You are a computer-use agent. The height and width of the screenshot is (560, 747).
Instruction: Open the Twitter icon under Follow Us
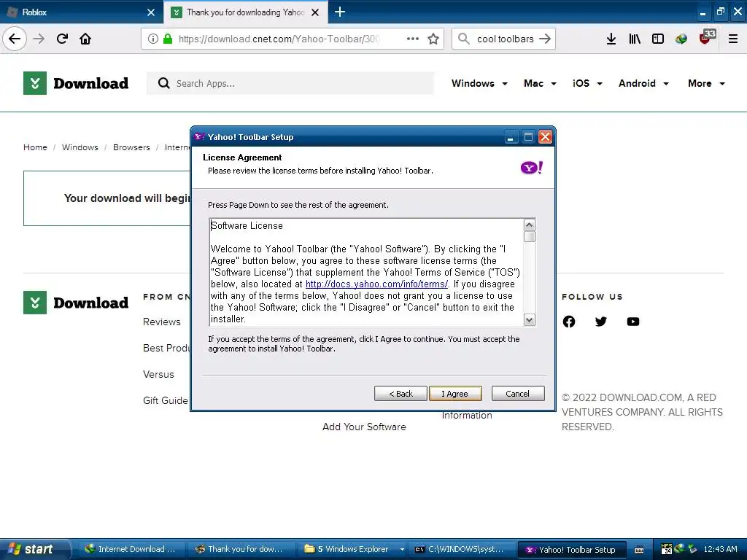[x=601, y=322]
